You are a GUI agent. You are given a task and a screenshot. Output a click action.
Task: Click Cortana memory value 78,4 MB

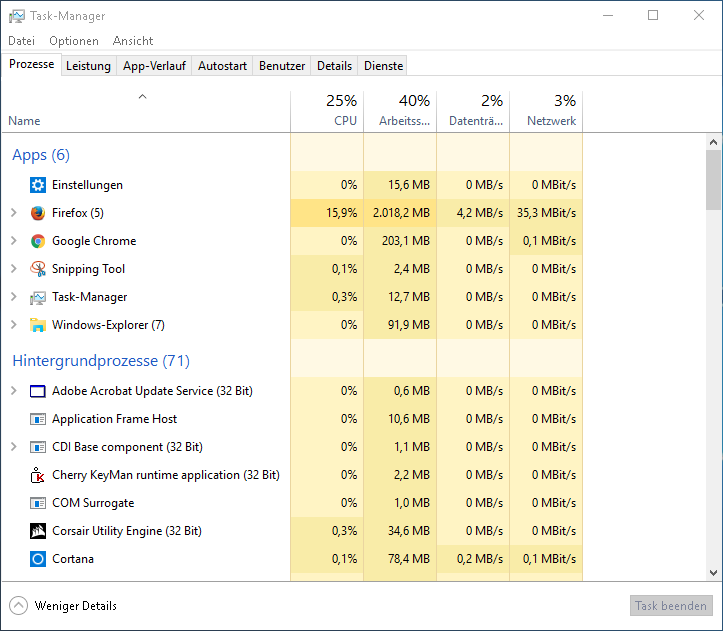click(x=409, y=559)
